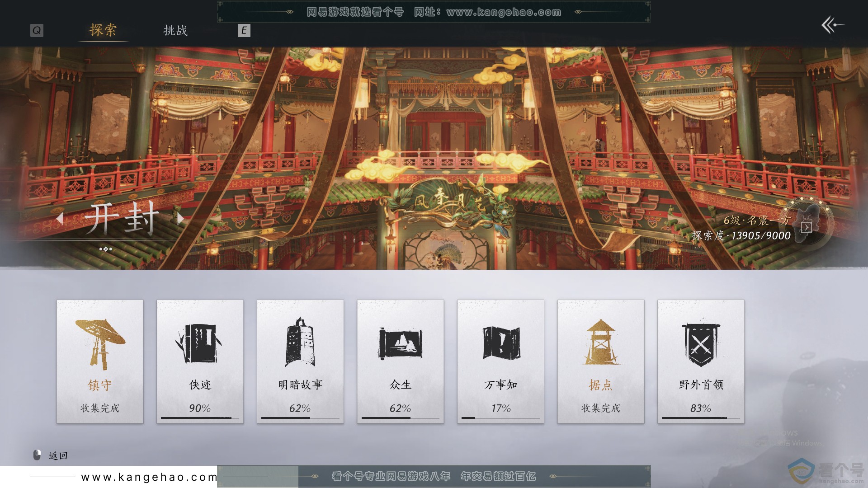Open the 镇守 card label

pyautogui.click(x=100, y=385)
